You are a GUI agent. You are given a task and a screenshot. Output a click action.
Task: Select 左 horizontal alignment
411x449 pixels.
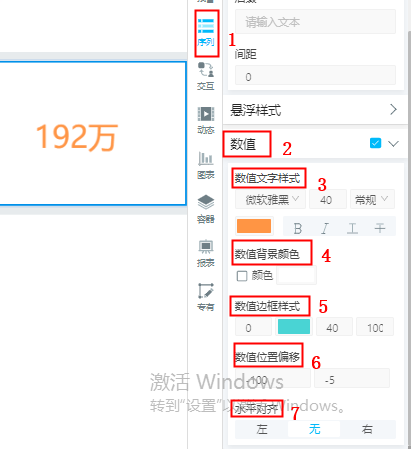coord(262,429)
